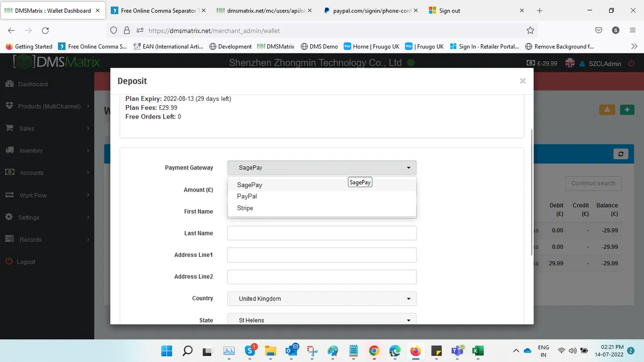Focus the Address Line1 field
This screenshot has height=362, width=644.
[x=322, y=255]
